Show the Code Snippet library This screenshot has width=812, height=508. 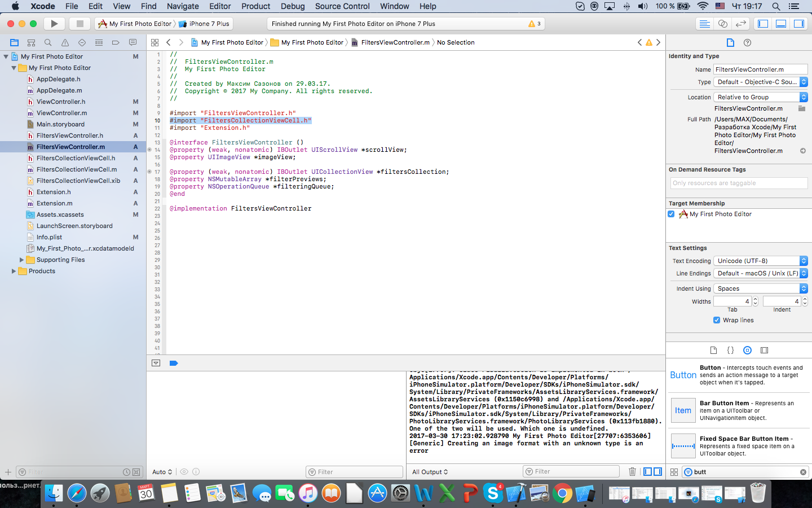(x=730, y=350)
